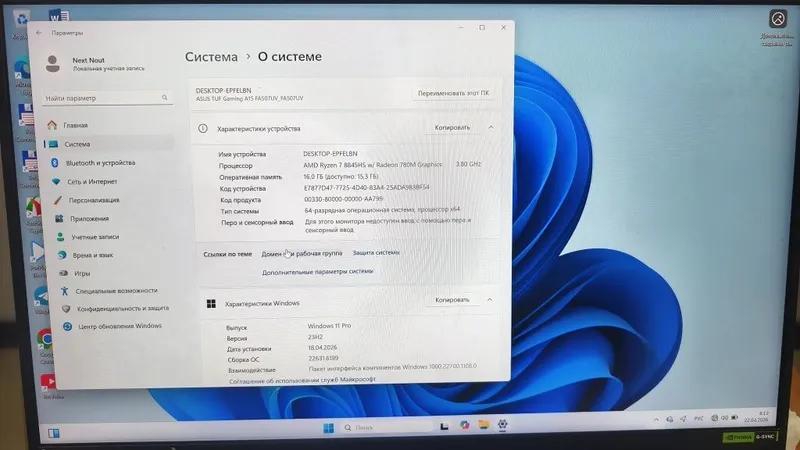800x450 pixels.
Task: Click the magnifier in Найти параметр box
Action: point(164,97)
